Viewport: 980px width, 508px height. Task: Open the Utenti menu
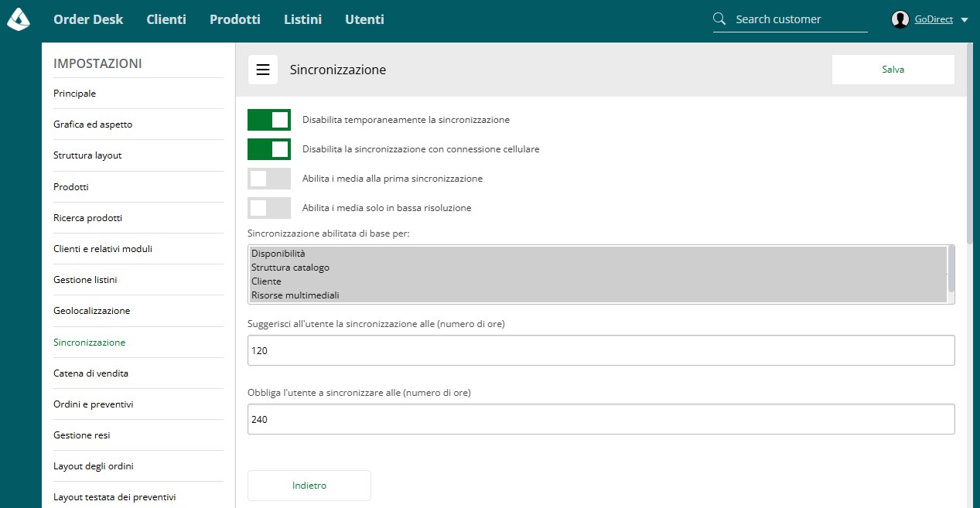(364, 19)
